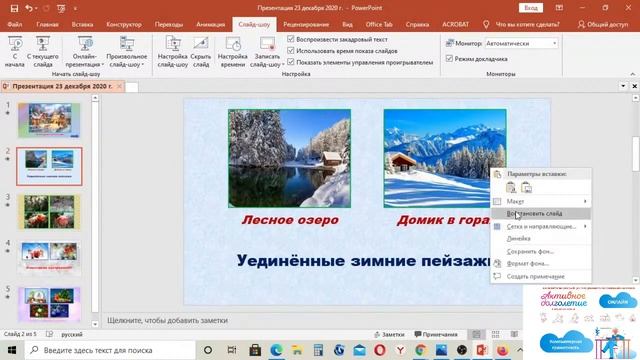The image size is (640, 360).
Task: Choose 'Сохранить фон...' in context menu
Action: coord(541,251)
